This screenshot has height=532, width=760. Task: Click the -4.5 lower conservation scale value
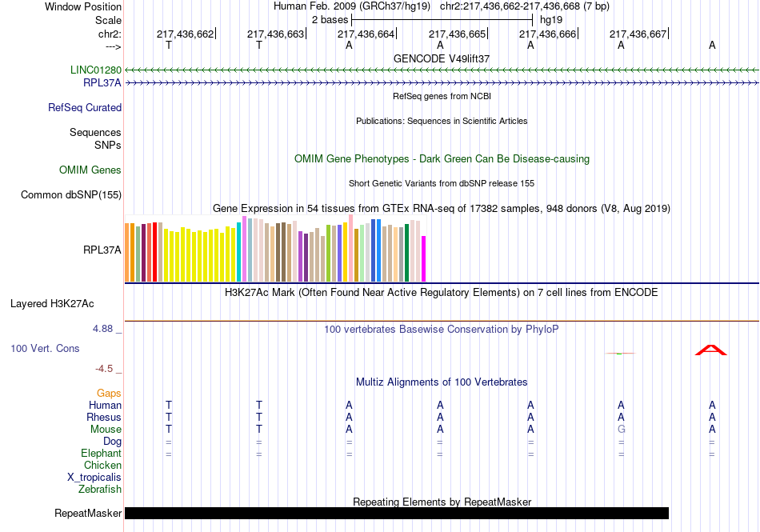coord(104,369)
